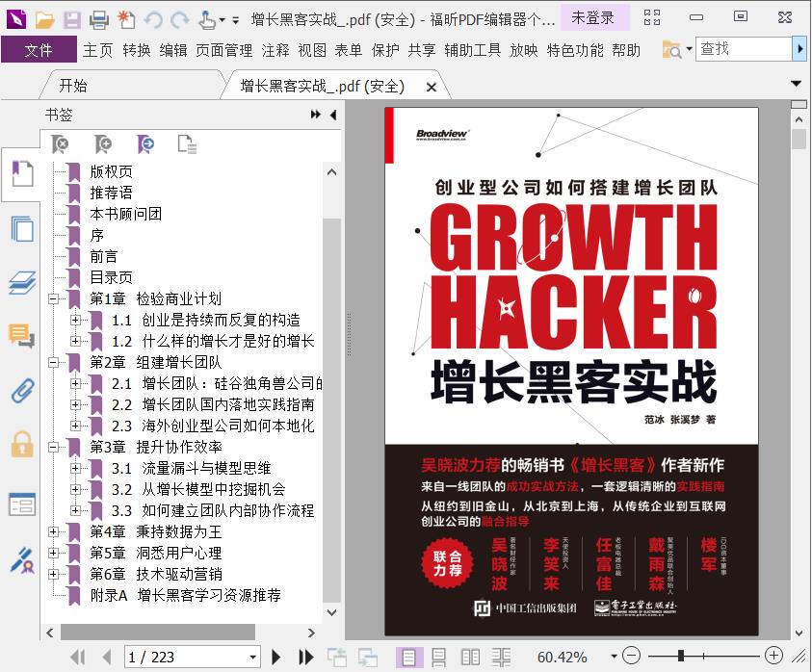Viewport: 812px width, 672px height.
Task: Collapse the 第1章 检验商业计划 bookmark
Action: click(x=53, y=298)
